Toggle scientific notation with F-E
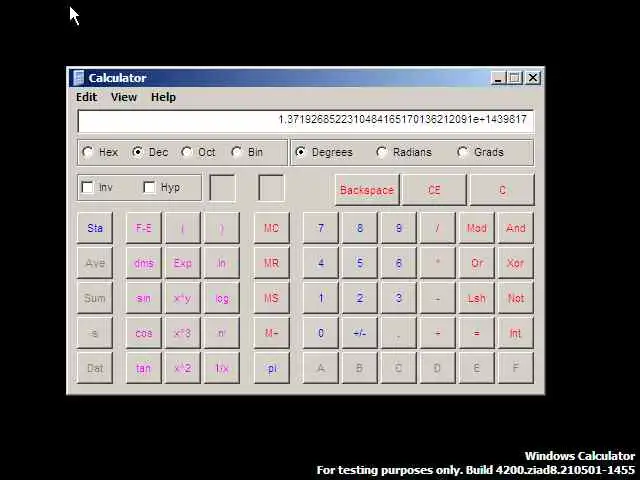The height and width of the screenshot is (480, 640). 144,228
